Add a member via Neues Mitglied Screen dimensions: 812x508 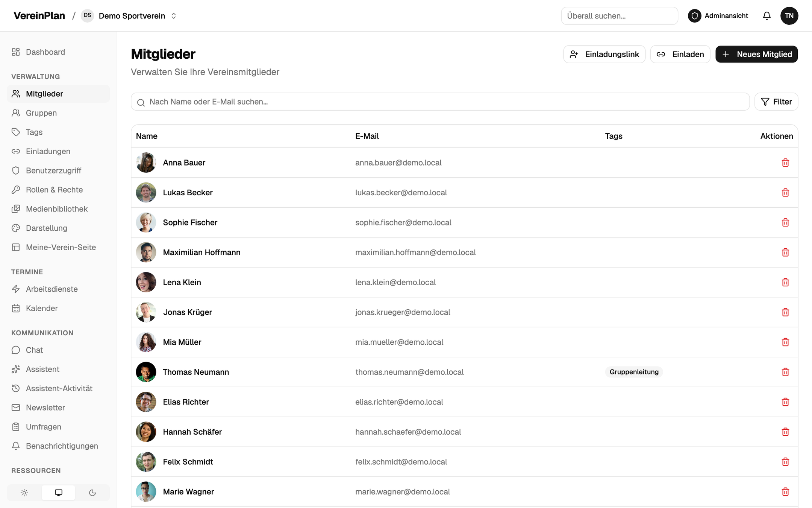pyautogui.click(x=756, y=54)
